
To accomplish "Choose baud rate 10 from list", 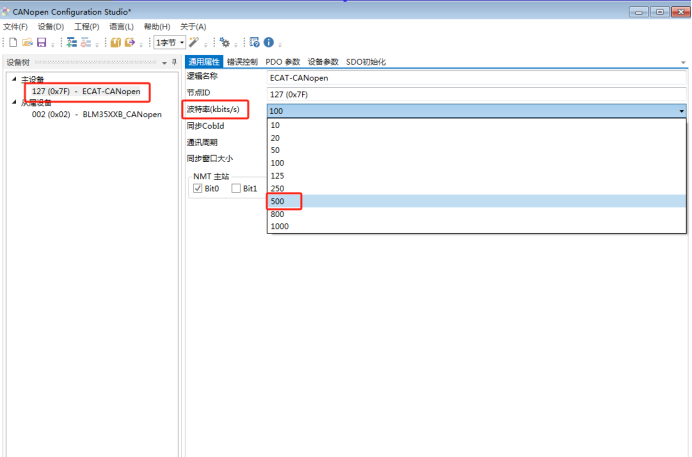I will pyautogui.click(x=477, y=125).
